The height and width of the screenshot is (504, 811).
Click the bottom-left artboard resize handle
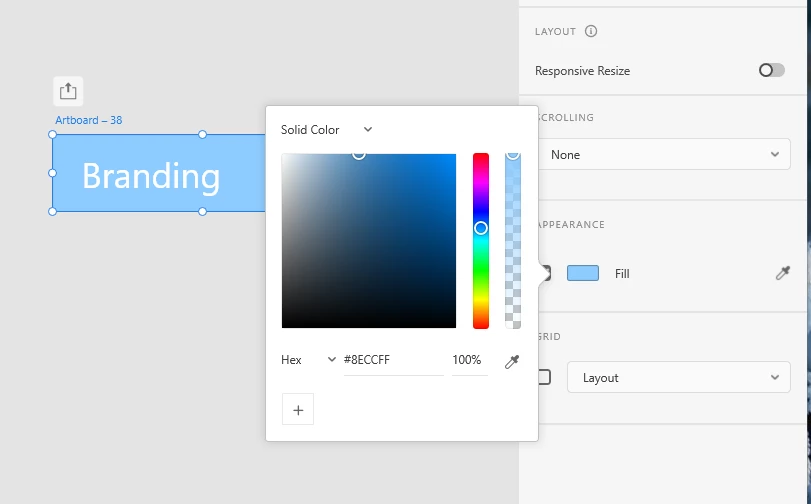(x=52, y=211)
